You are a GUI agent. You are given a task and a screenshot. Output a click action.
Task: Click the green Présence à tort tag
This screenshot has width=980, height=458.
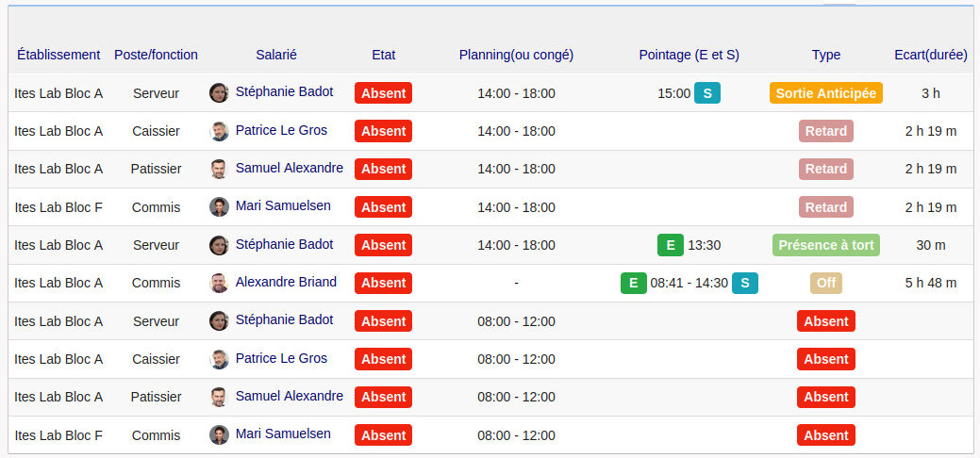(x=825, y=245)
